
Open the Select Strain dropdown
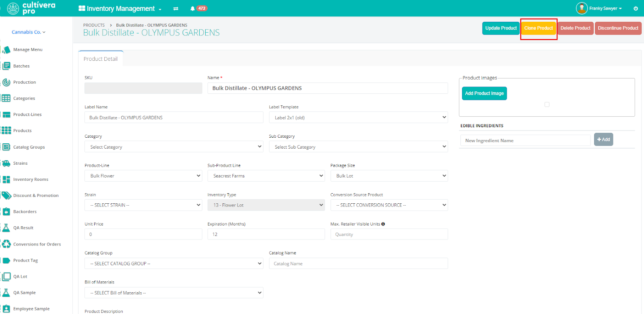143,205
